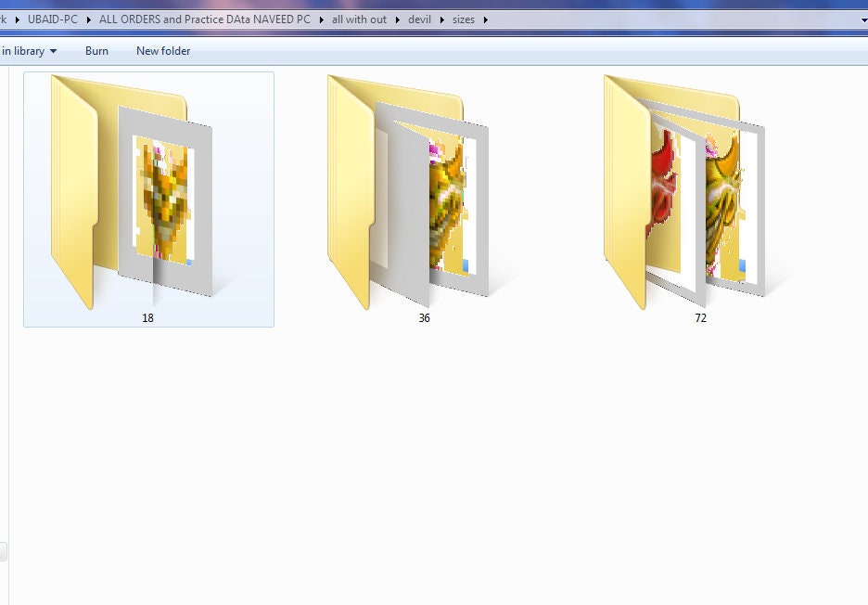Select the folder named 72
This screenshot has height=605, width=868.
(x=701, y=200)
